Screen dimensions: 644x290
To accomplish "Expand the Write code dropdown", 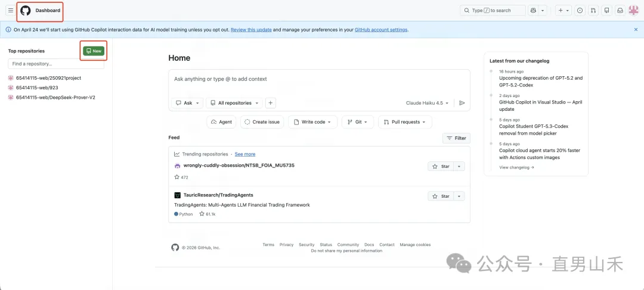I will (312, 122).
